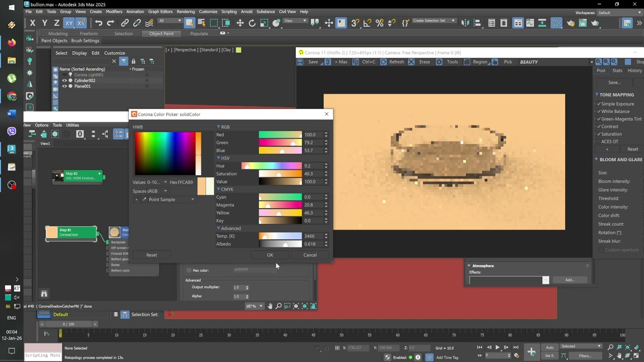Open Firefox from Windows taskbar
This screenshot has width=644, height=362.
click(x=12, y=42)
